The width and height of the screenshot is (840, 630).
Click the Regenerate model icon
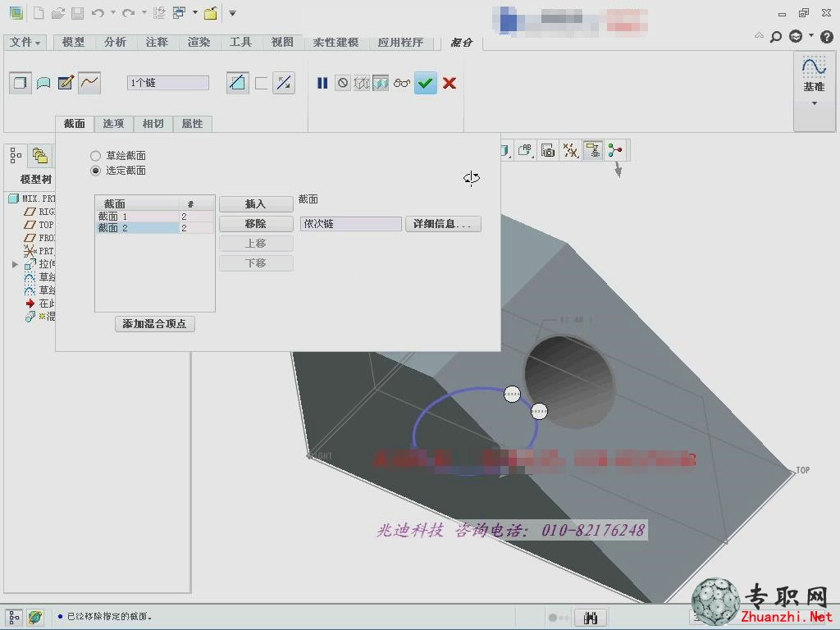point(159,13)
